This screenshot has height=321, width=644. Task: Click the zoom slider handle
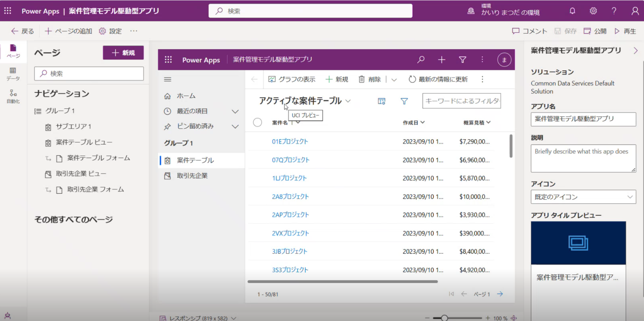[x=444, y=318]
